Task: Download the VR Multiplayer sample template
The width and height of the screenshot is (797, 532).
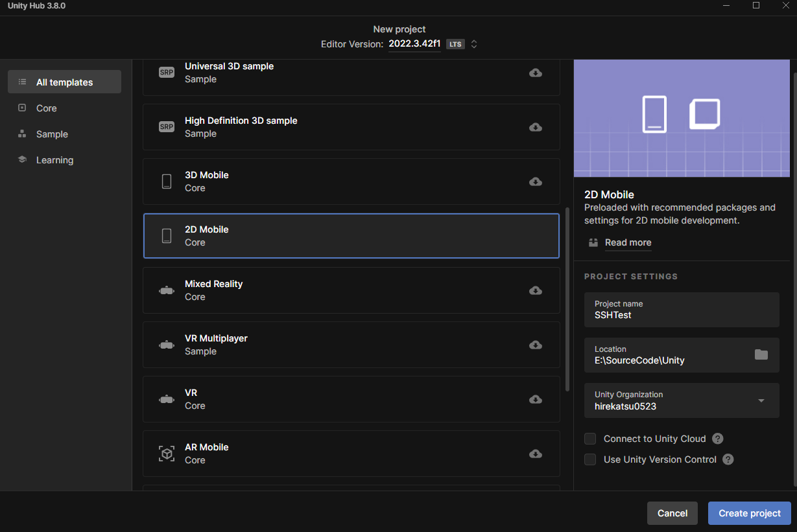Action: tap(536, 345)
